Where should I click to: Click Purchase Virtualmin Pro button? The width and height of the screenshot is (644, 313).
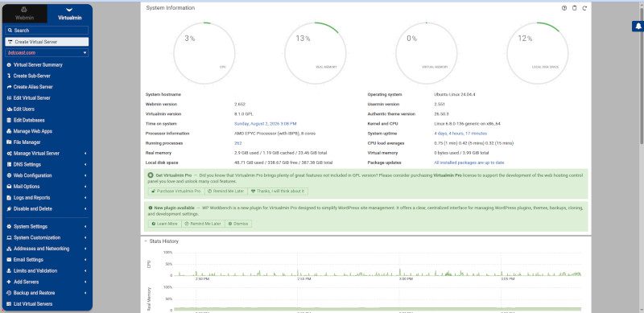(x=175, y=192)
